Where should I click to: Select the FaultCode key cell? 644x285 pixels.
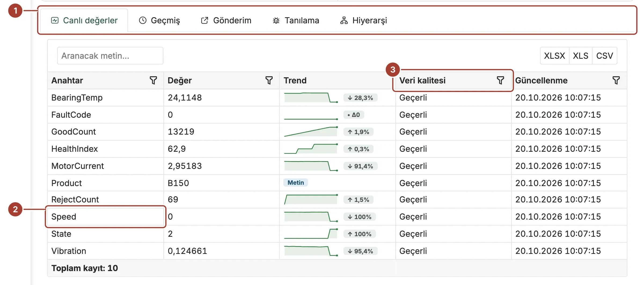106,115
